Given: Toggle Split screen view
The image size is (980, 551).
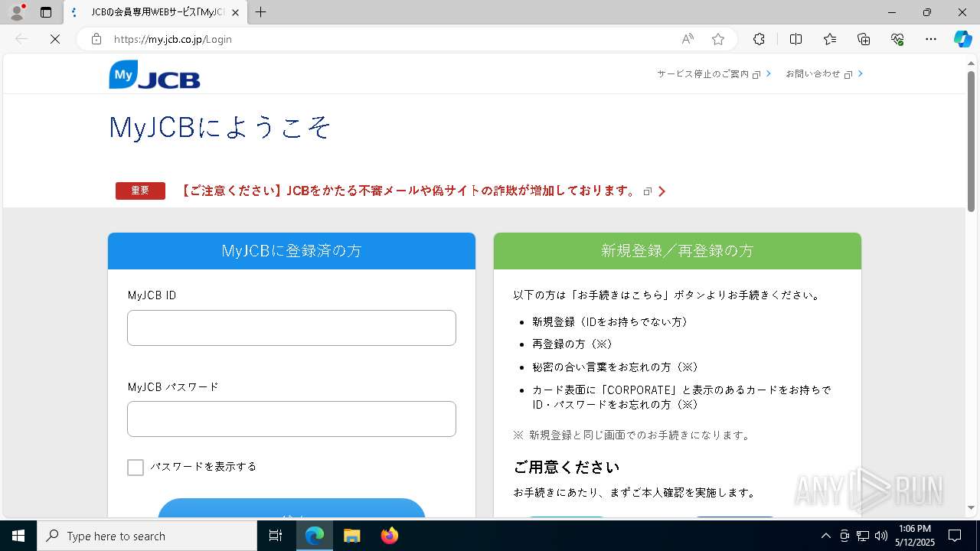Looking at the screenshot, I should pyautogui.click(x=795, y=39).
